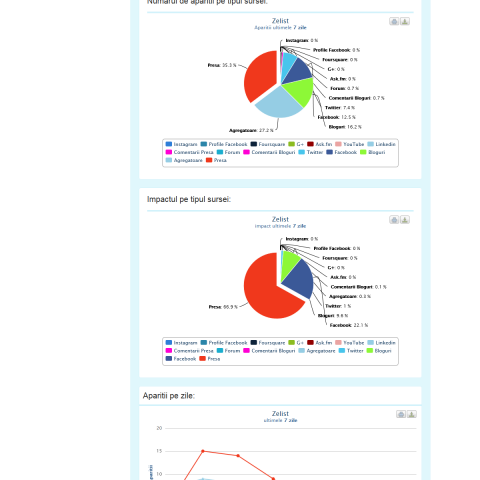Click the 'Twitter: 7.4 %' data label
480x480 pixels.
340,108
